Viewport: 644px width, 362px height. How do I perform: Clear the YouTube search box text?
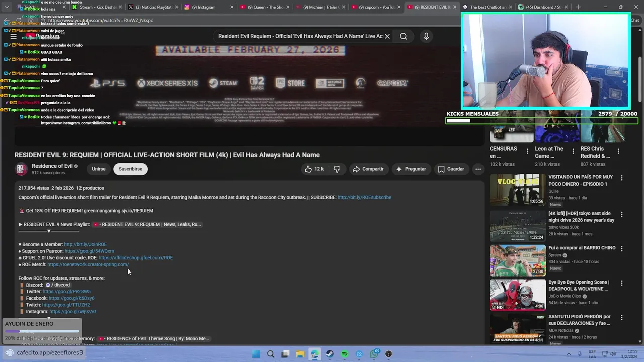(x=387, y=36)
